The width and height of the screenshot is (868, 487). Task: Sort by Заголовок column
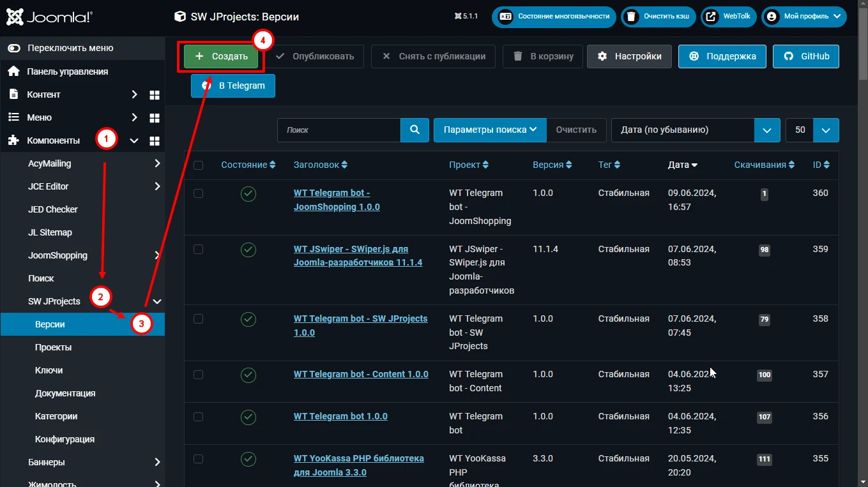coord(321,165)
